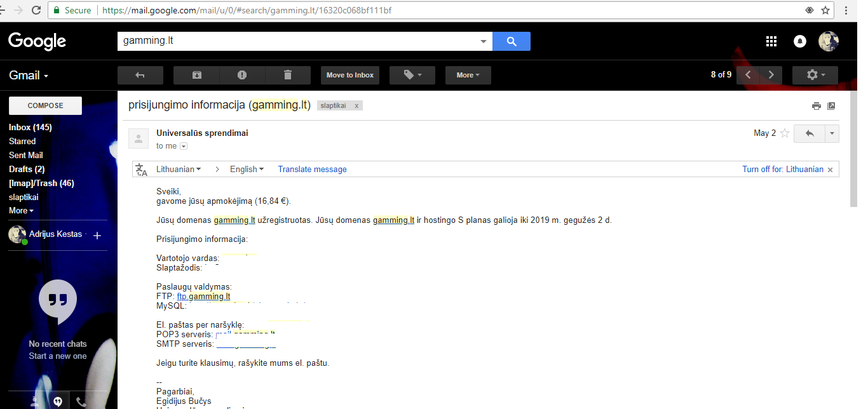The width and height of the screenshot is (868, 409).
Task: Click sender name Universalūs sprendimai
Action: 202,133
